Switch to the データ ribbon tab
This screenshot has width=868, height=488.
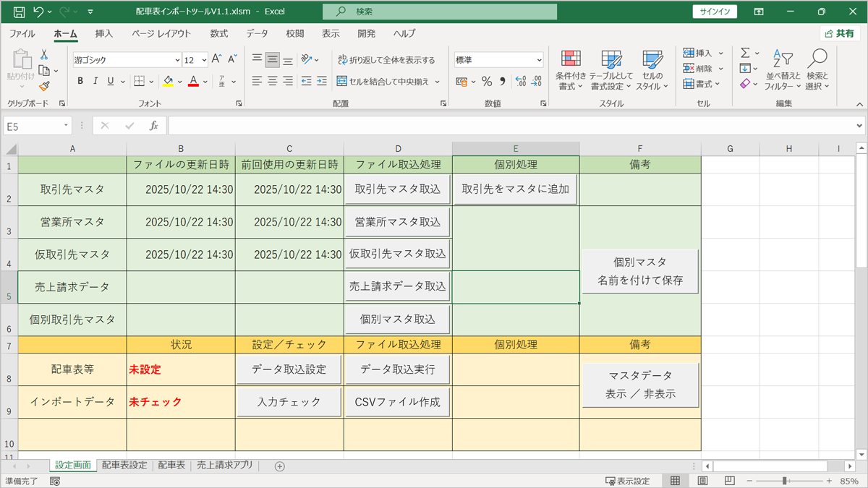coord(257,33)
